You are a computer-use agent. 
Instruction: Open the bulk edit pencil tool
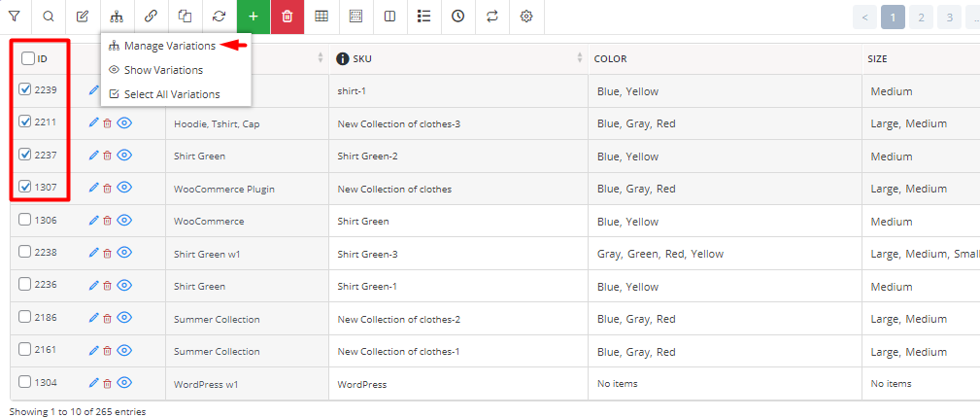(82, 17)
